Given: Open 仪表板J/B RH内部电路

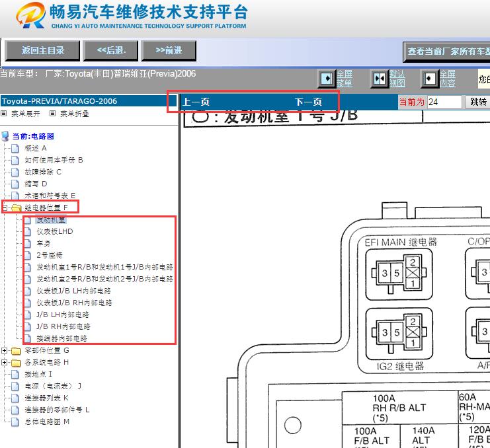Looking at the screenshot, I should coord(74,303).
